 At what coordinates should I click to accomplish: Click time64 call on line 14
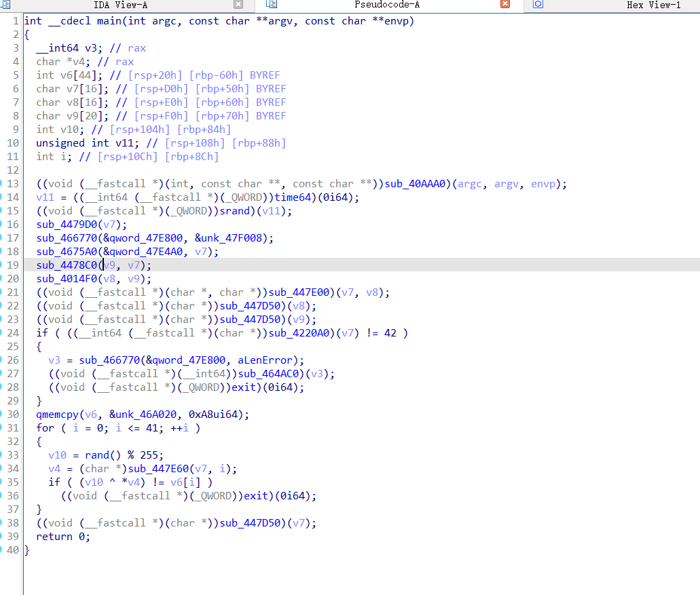coord(293,197)
